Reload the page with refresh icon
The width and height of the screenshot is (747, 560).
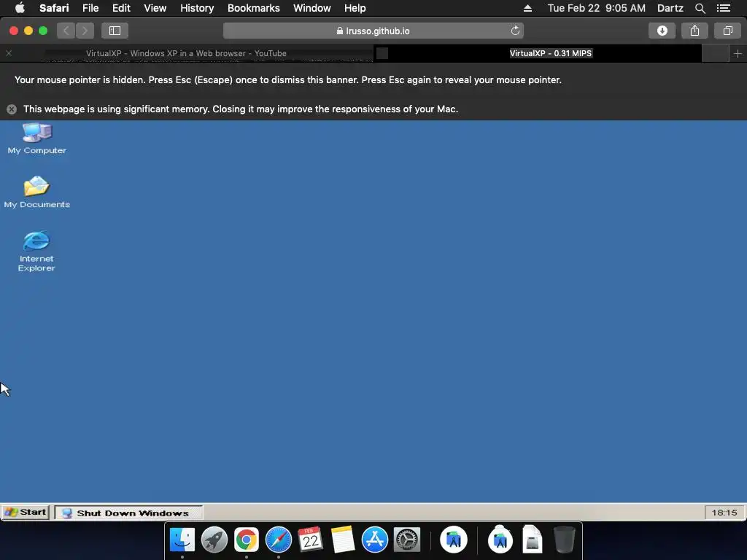[x=515, y=31]
